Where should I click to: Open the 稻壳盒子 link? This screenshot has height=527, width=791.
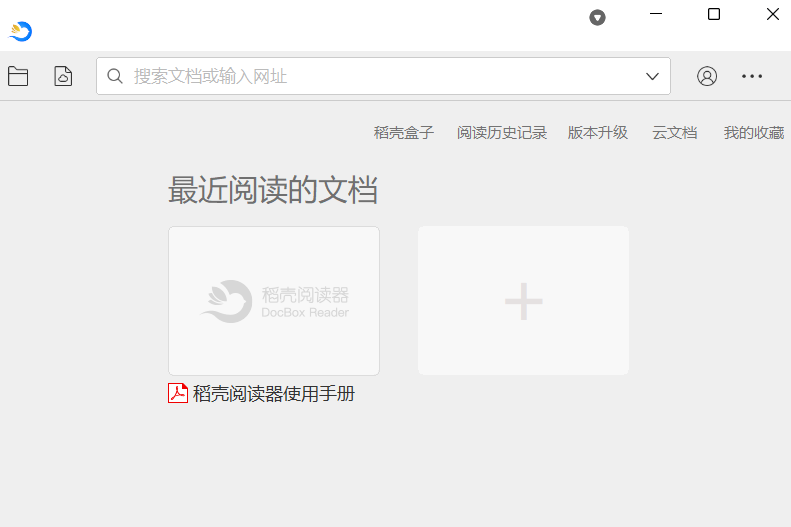point(404,133)
